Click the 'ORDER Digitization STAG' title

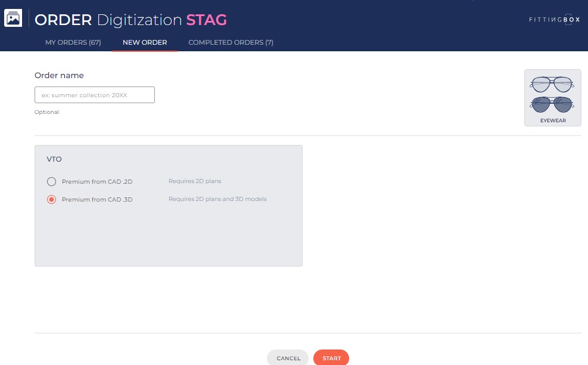[130, 20]
